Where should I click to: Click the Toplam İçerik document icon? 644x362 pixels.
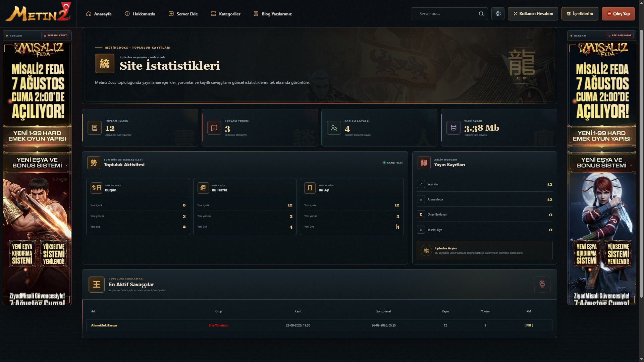pos(95,128)
